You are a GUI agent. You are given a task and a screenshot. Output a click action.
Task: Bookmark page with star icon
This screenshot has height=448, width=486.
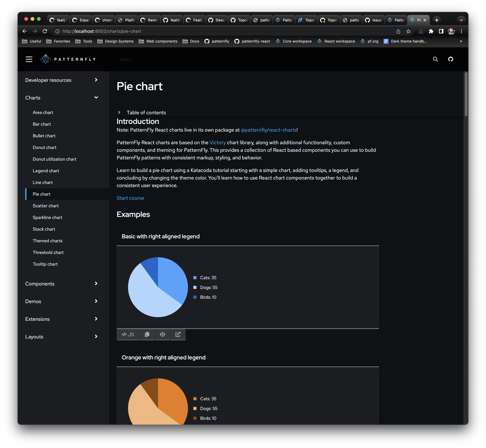[x=408, y=31]
